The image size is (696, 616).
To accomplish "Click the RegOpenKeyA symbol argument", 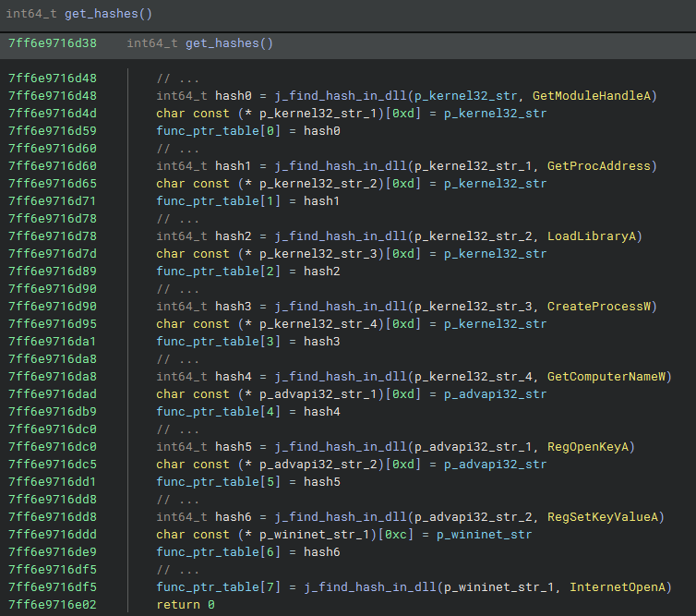I will tap(589, 447).
